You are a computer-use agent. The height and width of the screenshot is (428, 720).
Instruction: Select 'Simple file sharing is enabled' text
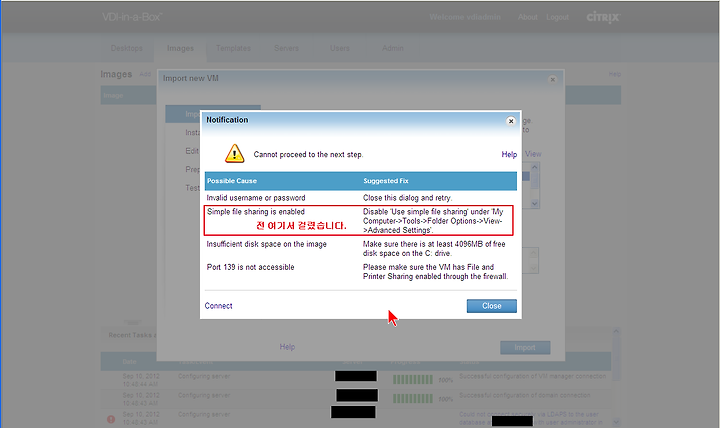coord(256,212)
